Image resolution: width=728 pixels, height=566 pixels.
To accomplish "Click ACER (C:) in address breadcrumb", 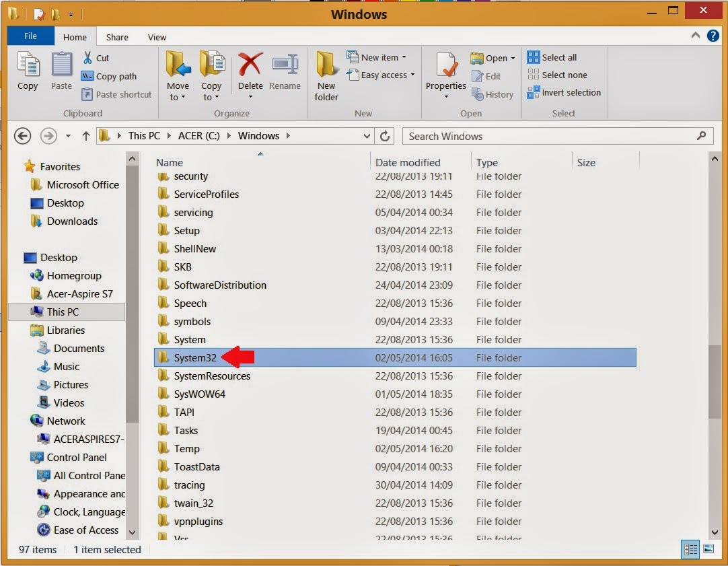I will coord(198,135).
